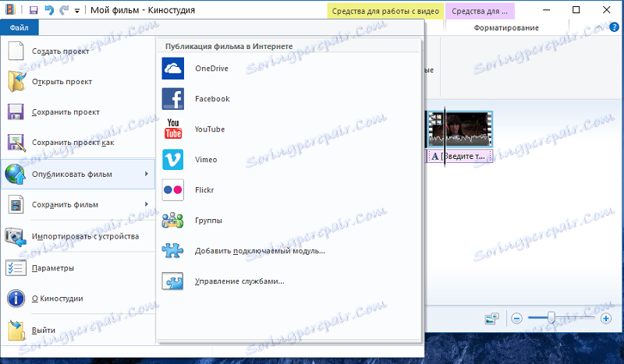Click the Facebook logo icon
624x364 pixels.
pyautogui.click(x=172, y=99)
